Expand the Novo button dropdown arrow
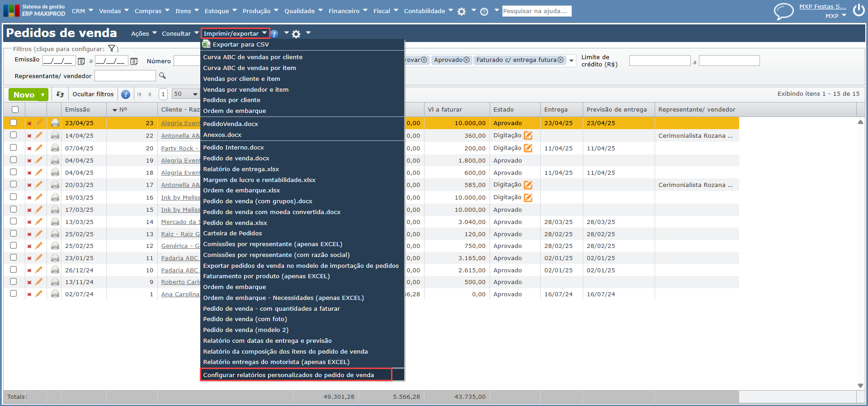Image resolution: width=868 pixels, height=406 pixels. tap(42, 95)
